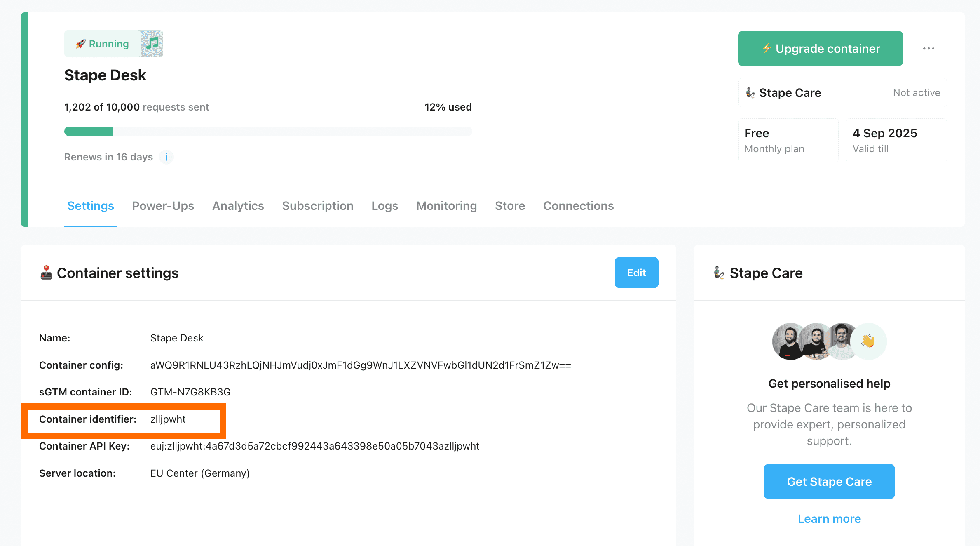This screenshot has width=980, height=546.
Task: Go to the Analytics tab
Action: tap(238, 206)
